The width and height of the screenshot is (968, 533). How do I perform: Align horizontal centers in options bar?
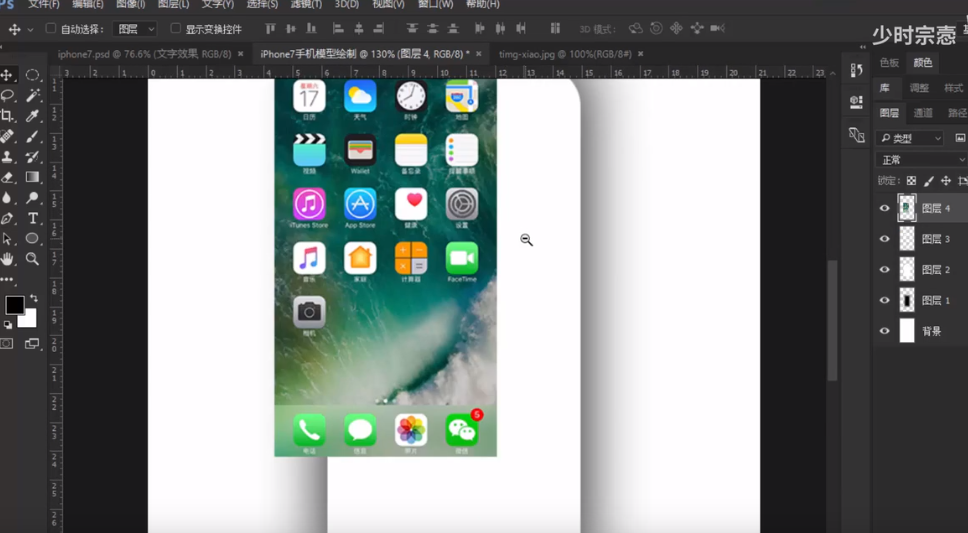point(359,28)
